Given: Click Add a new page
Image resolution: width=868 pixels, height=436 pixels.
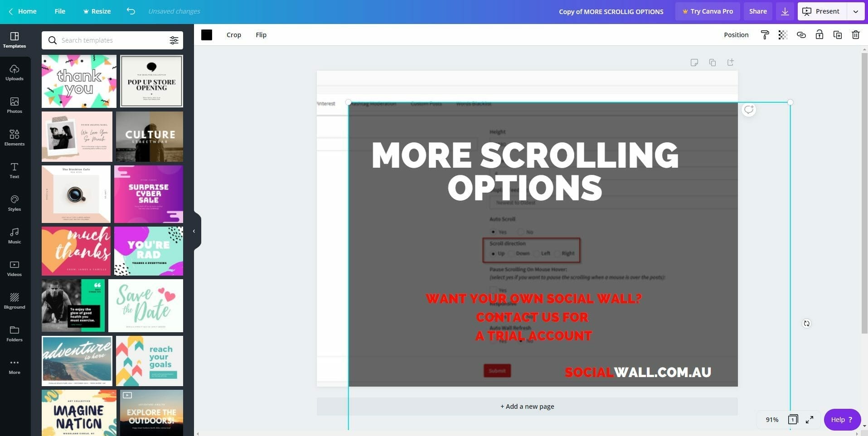Looking at the screenshot, I should (x=527, y=407).
